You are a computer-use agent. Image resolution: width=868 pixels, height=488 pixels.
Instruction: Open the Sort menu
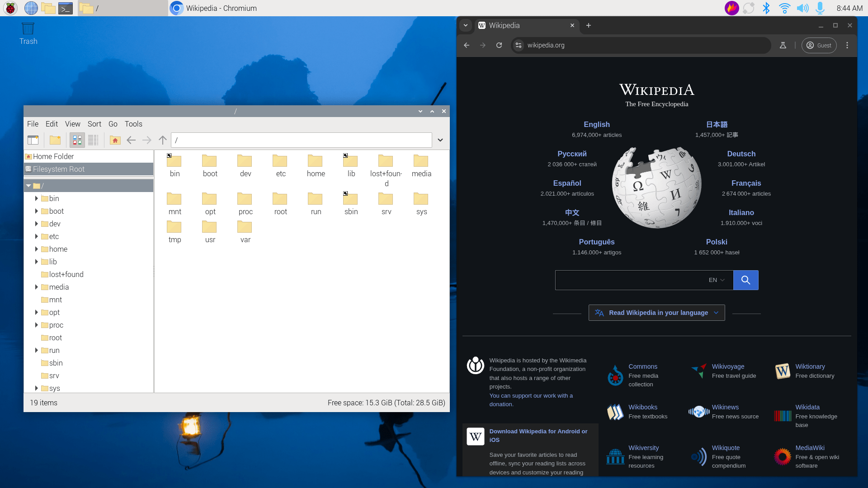(94, 124)
